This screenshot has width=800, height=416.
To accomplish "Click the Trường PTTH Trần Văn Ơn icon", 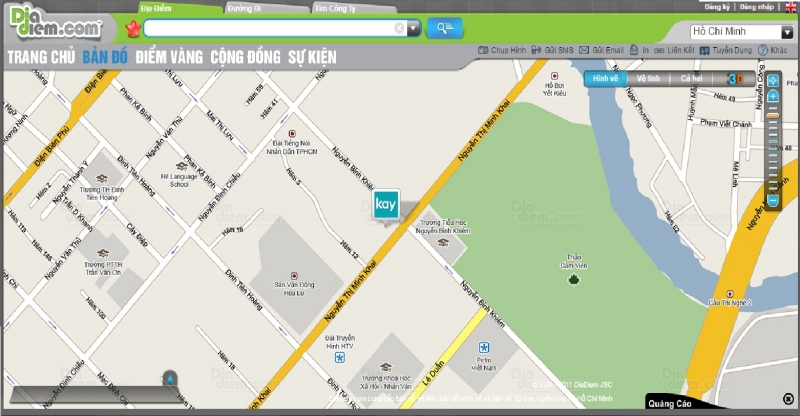I will coord(103,253).
